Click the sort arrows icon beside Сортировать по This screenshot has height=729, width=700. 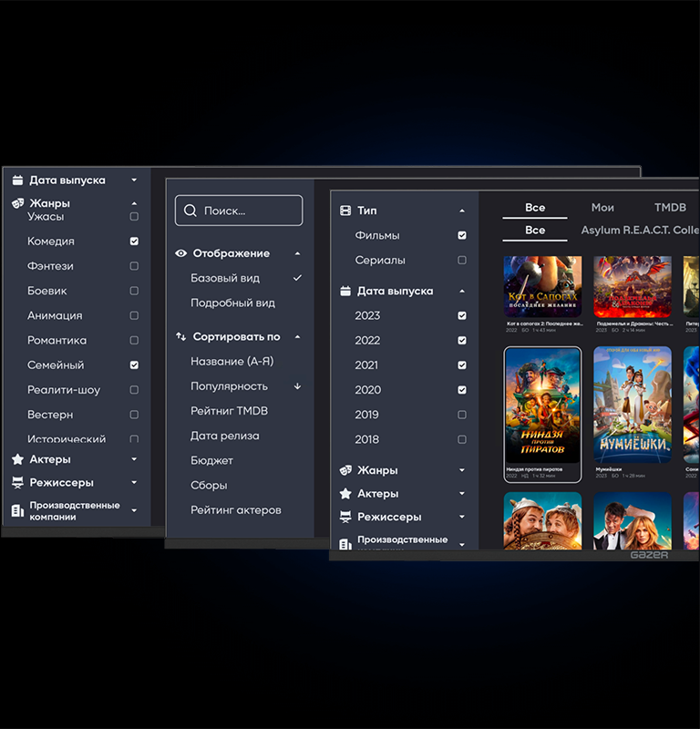click(x=180, y=336)
